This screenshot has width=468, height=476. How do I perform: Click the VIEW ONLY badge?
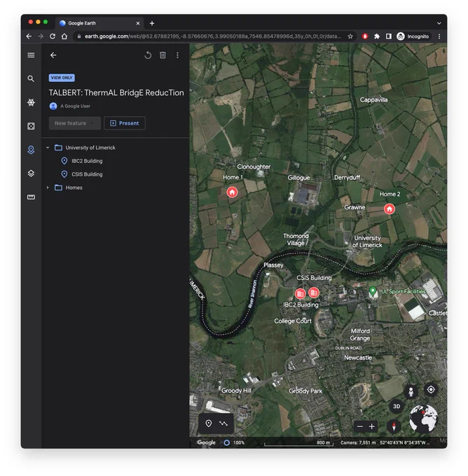pos(62,78)
